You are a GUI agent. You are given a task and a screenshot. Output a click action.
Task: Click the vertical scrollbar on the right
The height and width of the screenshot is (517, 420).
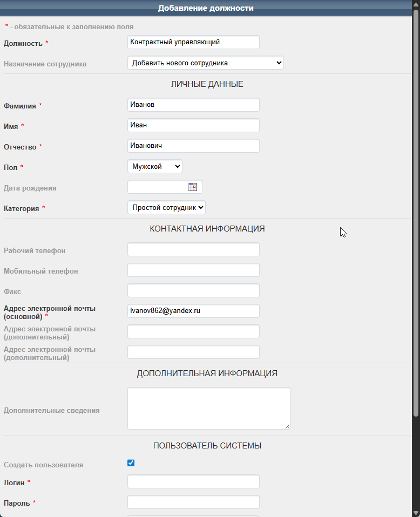coord(416,216)
